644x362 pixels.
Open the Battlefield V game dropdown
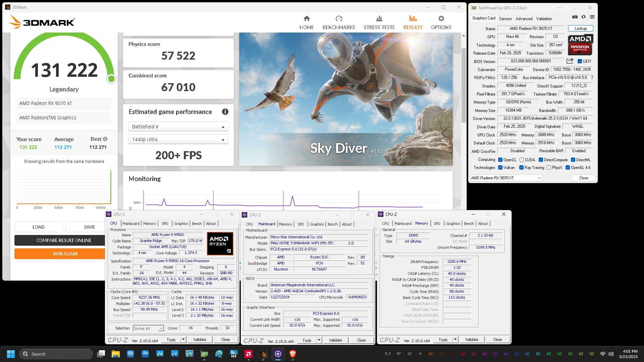[178, 127]
